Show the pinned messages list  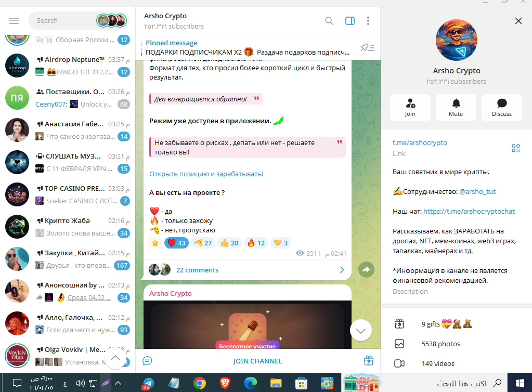click(368, 47)
